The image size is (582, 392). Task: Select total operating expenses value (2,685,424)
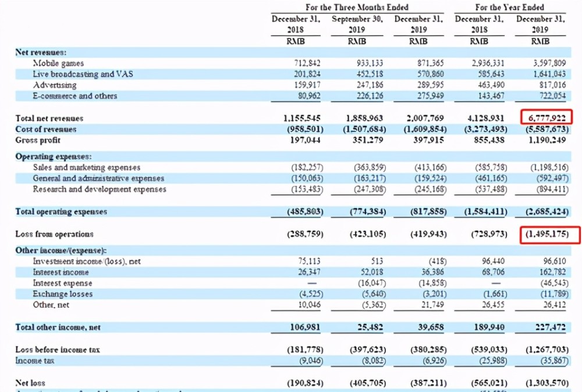(546, 212)
